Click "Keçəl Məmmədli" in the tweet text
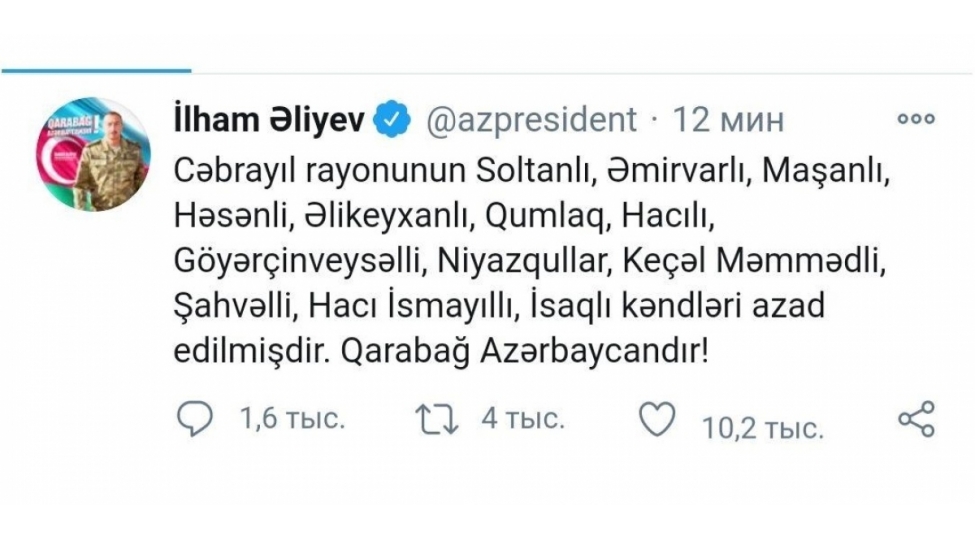The image size is (975, 540). pos(757,261)
